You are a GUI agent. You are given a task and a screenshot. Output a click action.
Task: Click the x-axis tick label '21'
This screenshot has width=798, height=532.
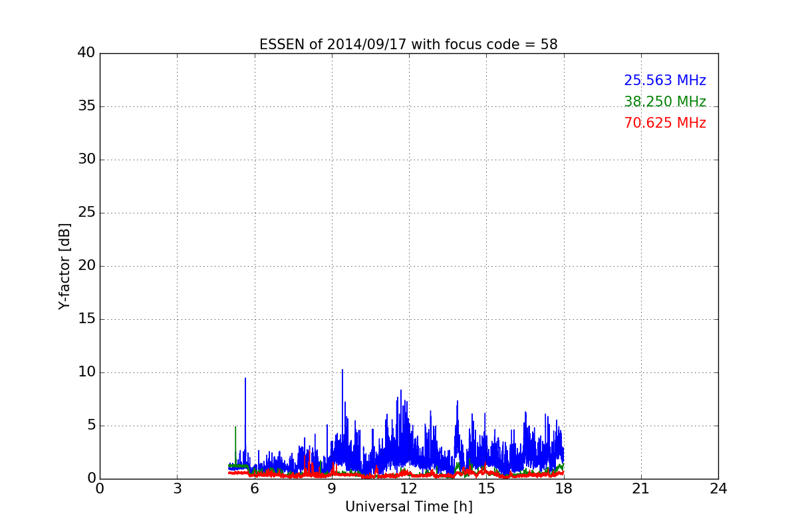click(x=641, y=489)
